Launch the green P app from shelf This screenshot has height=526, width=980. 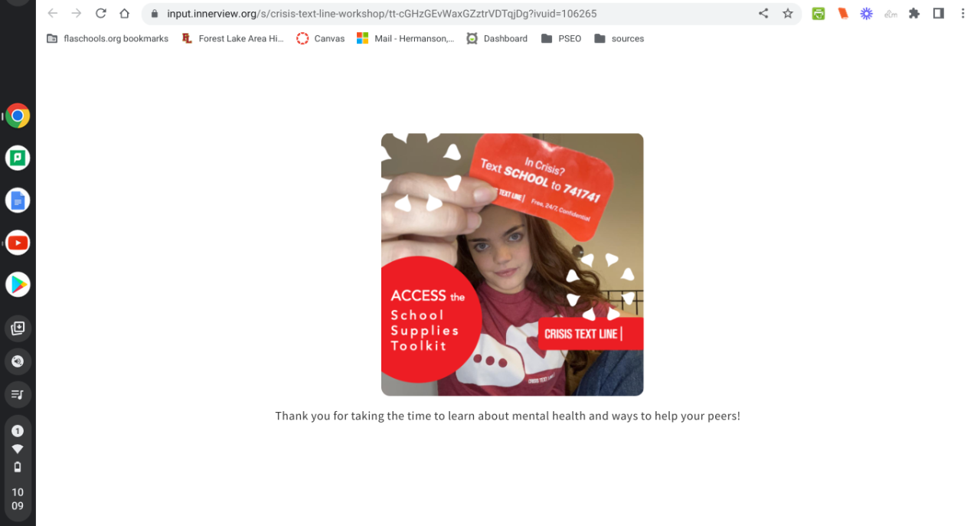(18, 158)
